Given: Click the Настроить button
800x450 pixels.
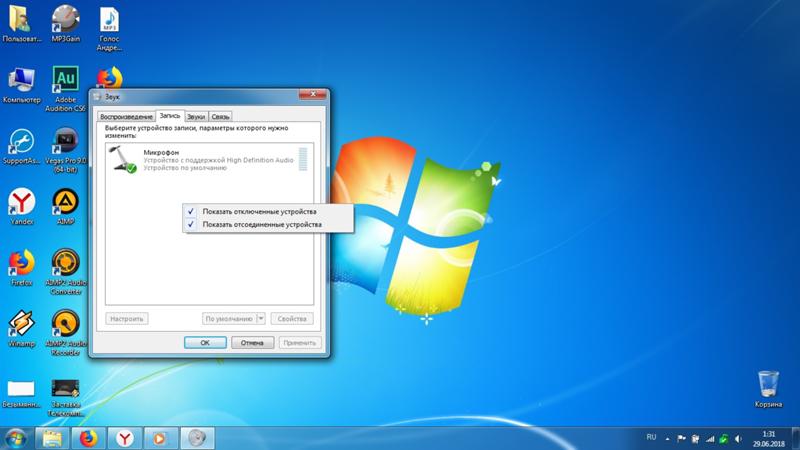Looking at the screenshot, I should pyautogui.click(x=127, y=319).
